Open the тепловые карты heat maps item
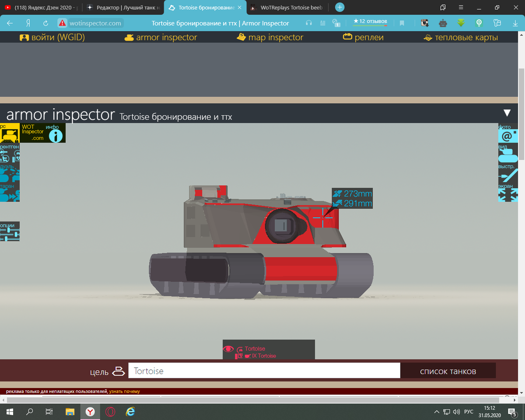 point(460,37)
